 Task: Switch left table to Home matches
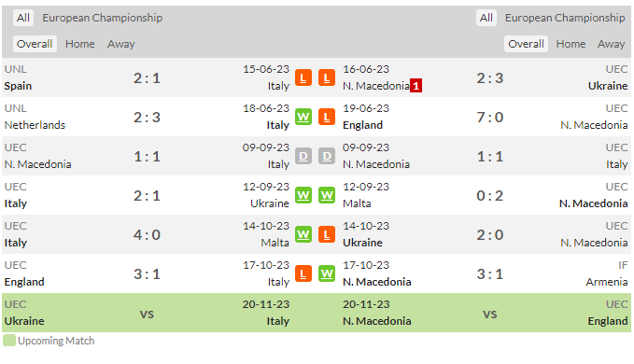(80, 44)
